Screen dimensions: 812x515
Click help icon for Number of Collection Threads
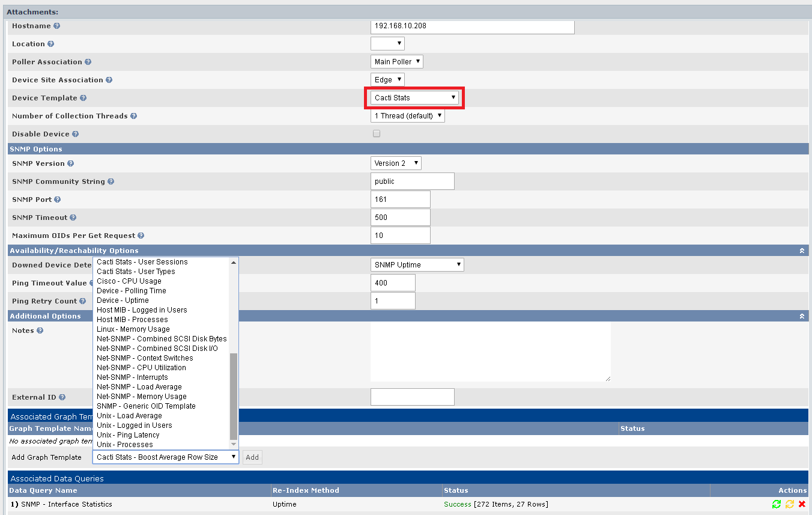coord(133,116)
